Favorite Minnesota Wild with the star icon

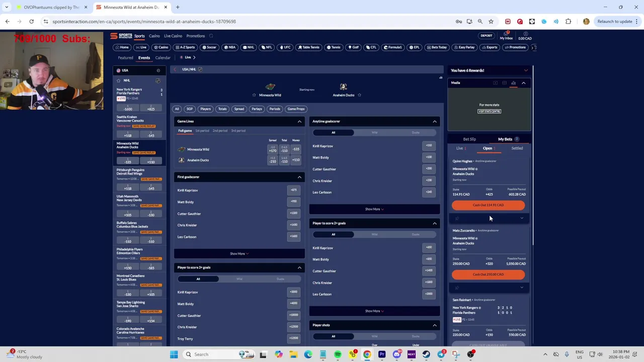coord(254,95)
